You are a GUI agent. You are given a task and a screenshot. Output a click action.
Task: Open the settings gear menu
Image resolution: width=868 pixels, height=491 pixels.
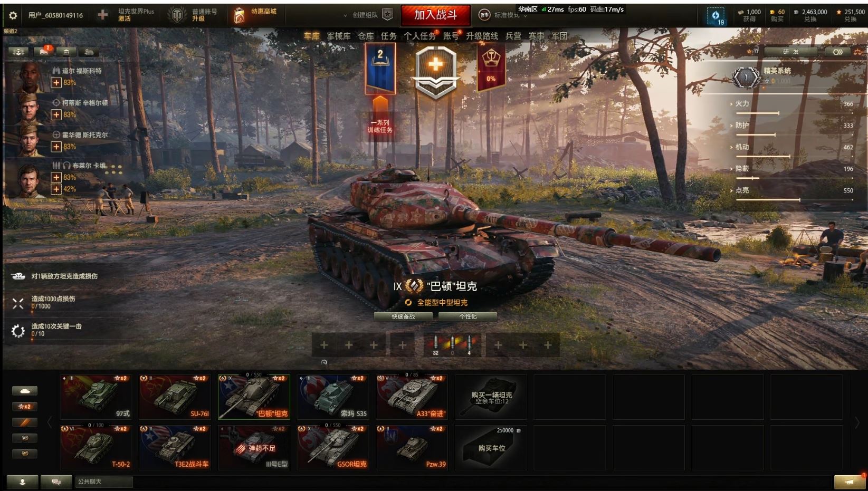tap(13, 15)
